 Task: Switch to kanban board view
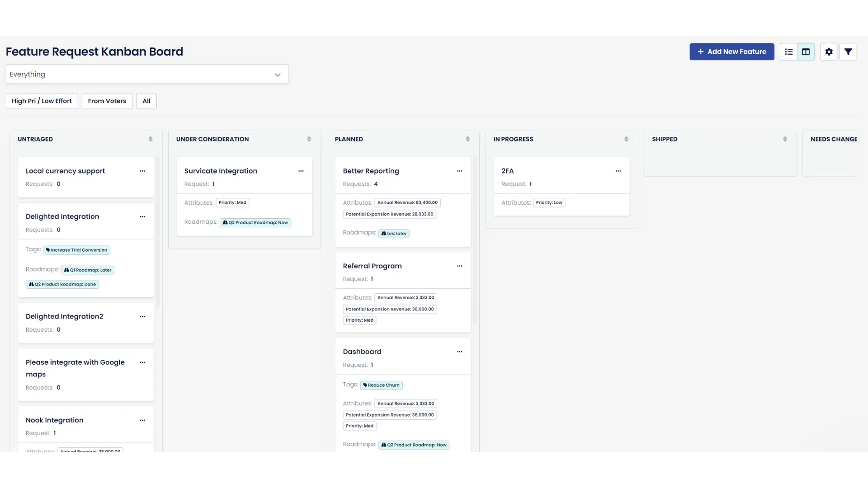[x=806, y=52]
